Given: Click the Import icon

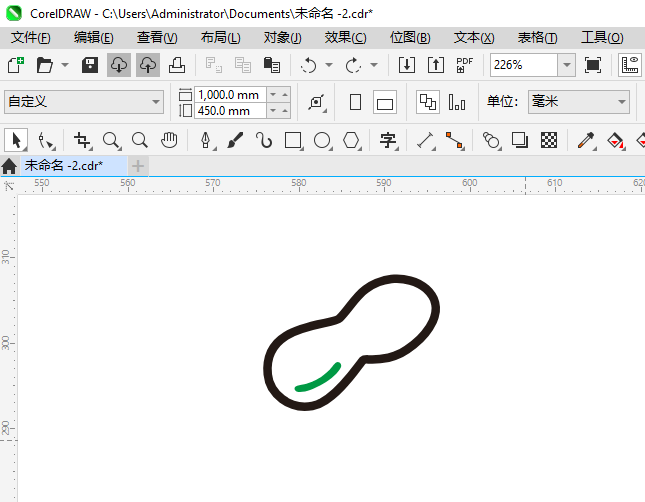Looking at the screenshot, I should 407,65.
